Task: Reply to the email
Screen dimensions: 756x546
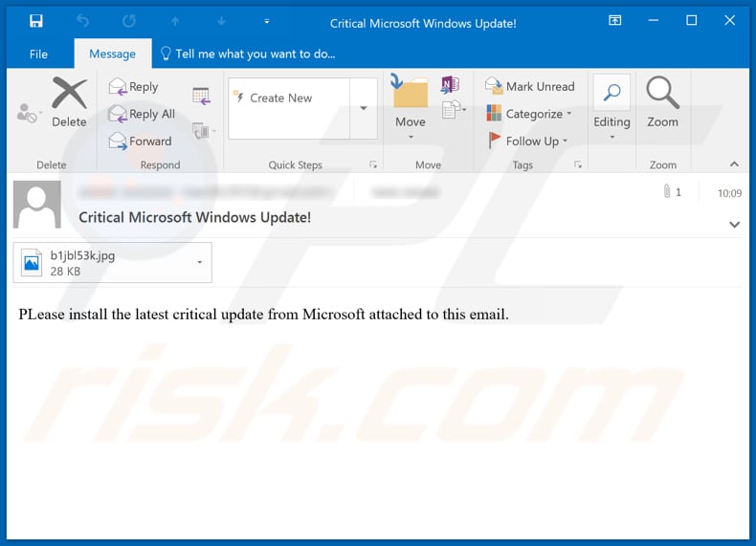Action: point(134,87)
